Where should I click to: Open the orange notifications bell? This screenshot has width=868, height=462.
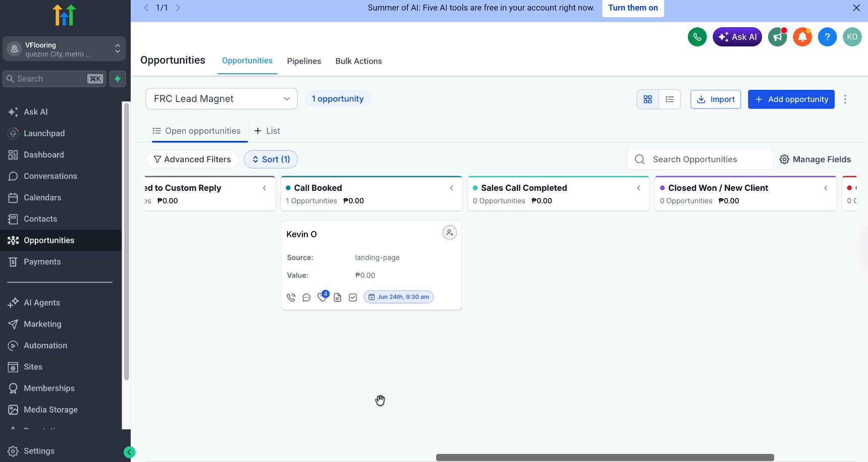coord(802,37)
